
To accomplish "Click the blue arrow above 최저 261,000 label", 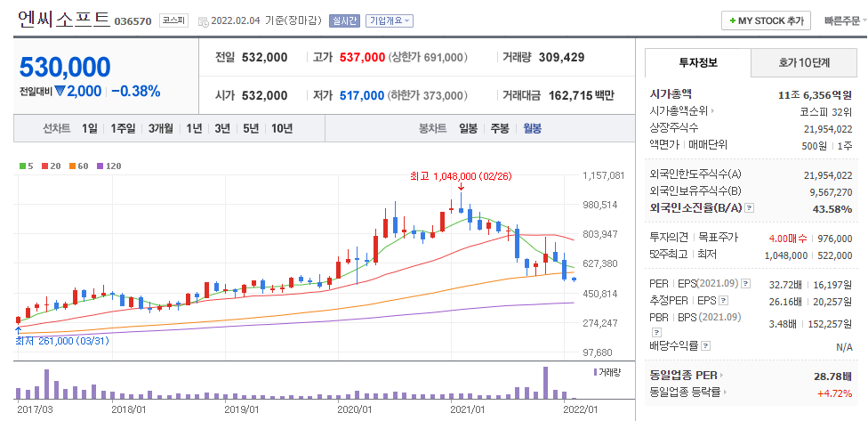I will click(19, 331).
